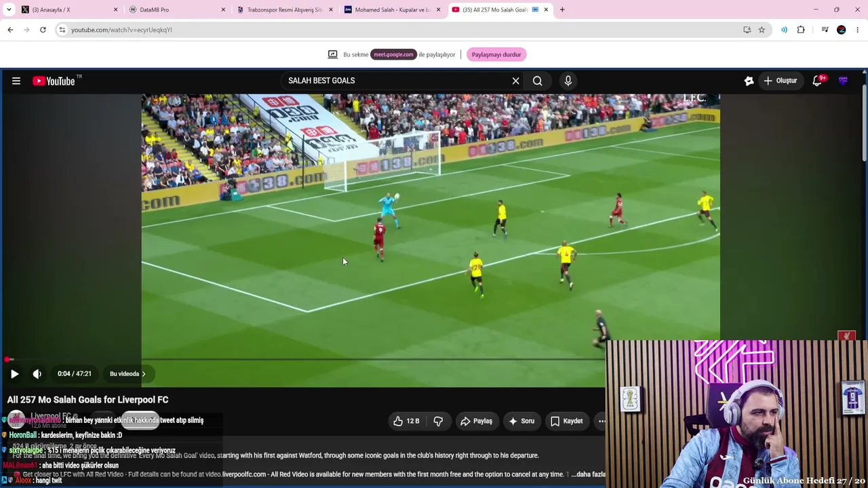Open YouTube notifications bell
The image size is (868, 488).
coord(818,81)
